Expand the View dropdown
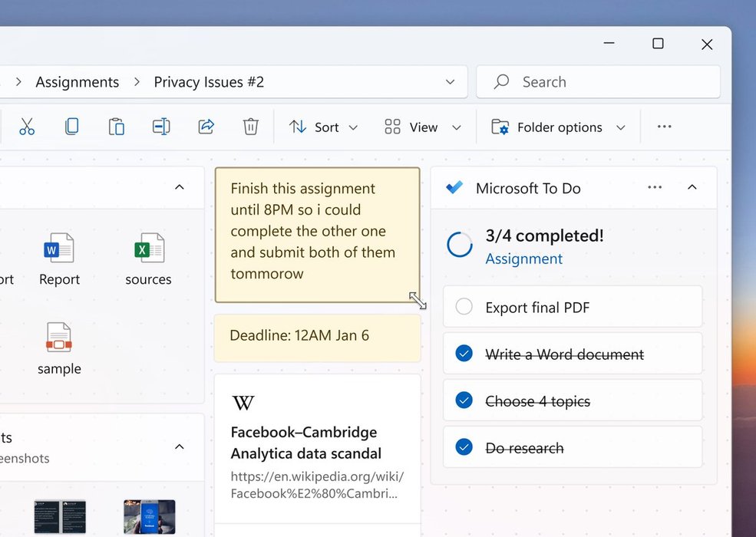The image size is (756, 537). coord(423,127)
